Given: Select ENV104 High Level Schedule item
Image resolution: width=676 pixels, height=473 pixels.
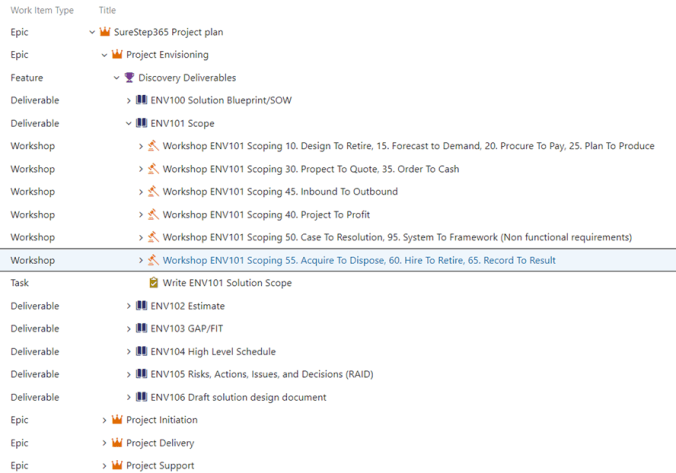Looking at the screenshot, I should coord(213,352).
